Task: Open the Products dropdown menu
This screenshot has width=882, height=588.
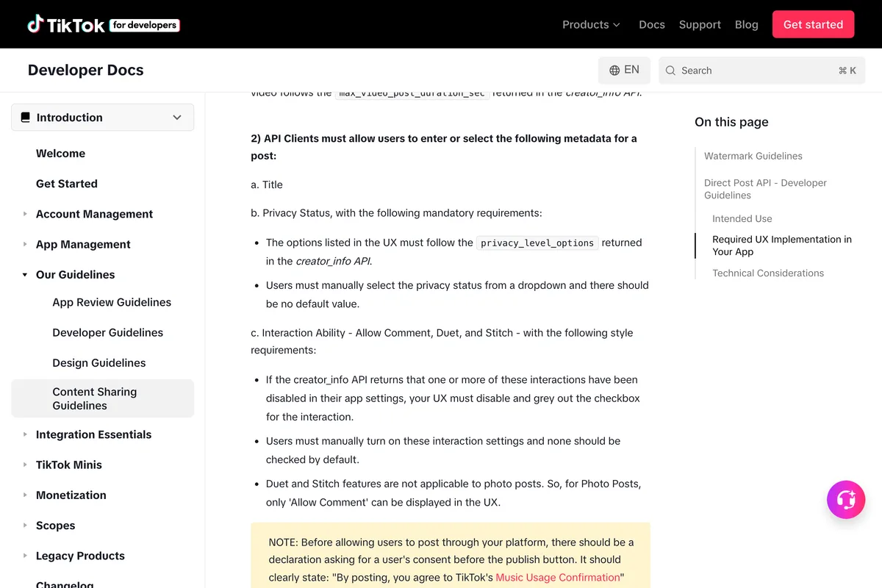Action: [x=592, y=24]
